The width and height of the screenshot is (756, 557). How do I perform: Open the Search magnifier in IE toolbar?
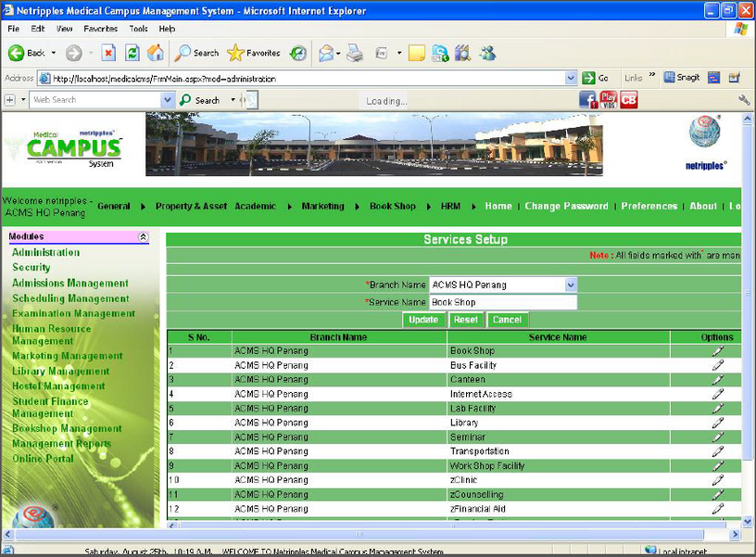click(x=196, y=53)
